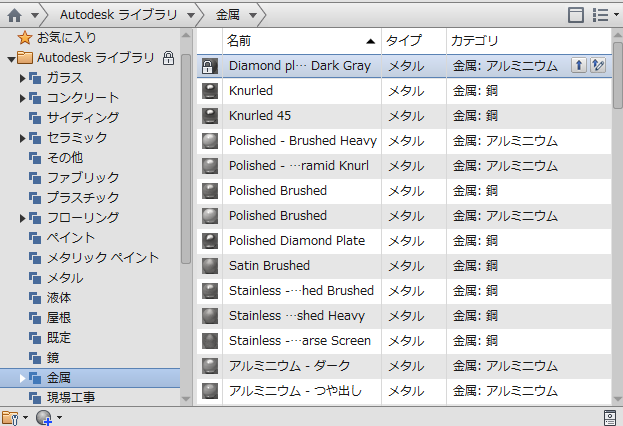This screenshot has width=623, height=426.
Task: Click the Knurled material swatch icon
Action: tap(210, 91)
